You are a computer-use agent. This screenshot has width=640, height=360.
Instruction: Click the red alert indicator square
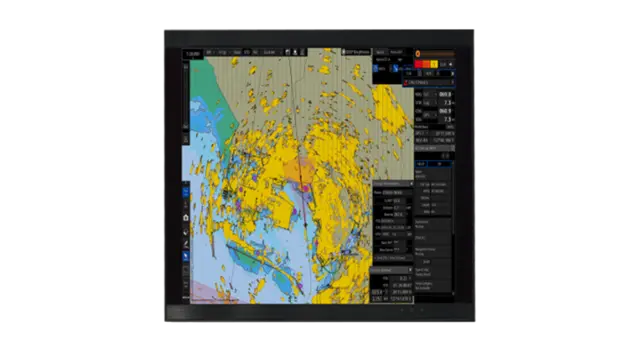(x=418, y=64)
